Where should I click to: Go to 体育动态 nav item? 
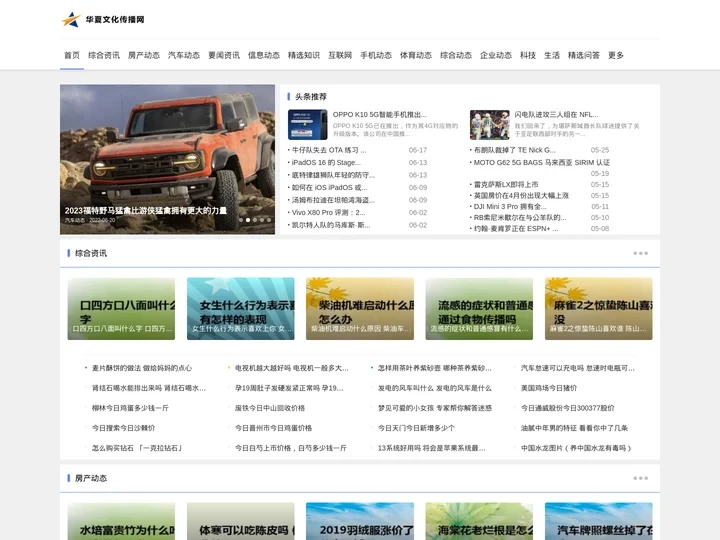[x=416, y=55]
